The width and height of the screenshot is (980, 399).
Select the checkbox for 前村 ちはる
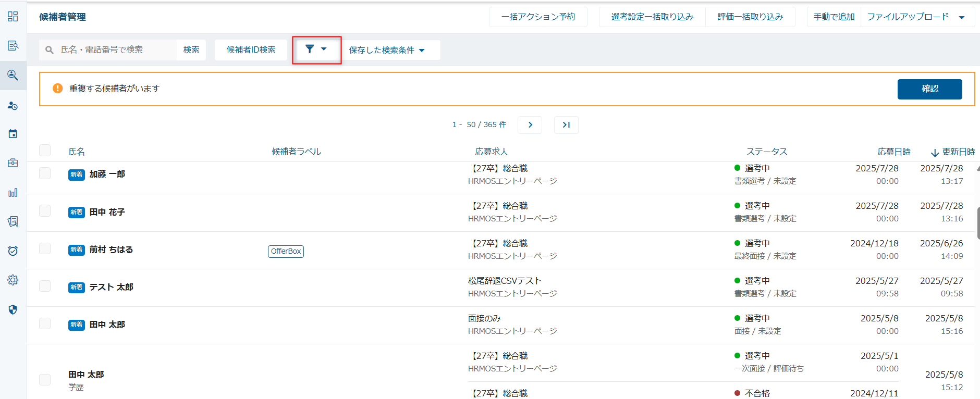pyautogui.click(x=45, y=248)
